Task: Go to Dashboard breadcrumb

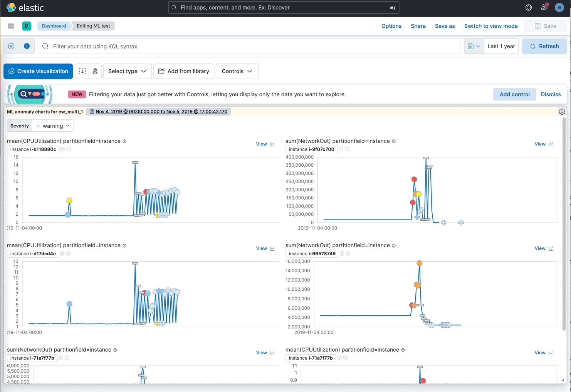Action: pyautogui.click(x=54, y=26)
